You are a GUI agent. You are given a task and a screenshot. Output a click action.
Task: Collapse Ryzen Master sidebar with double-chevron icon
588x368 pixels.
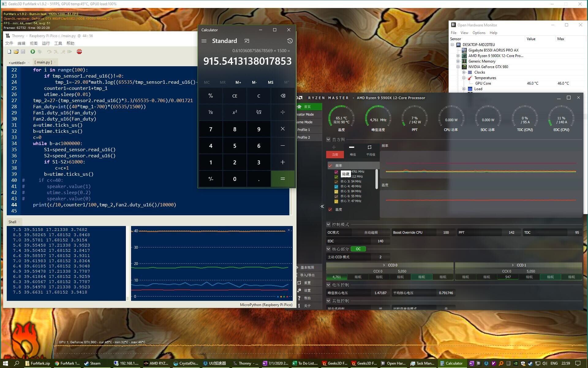point(322,206)
